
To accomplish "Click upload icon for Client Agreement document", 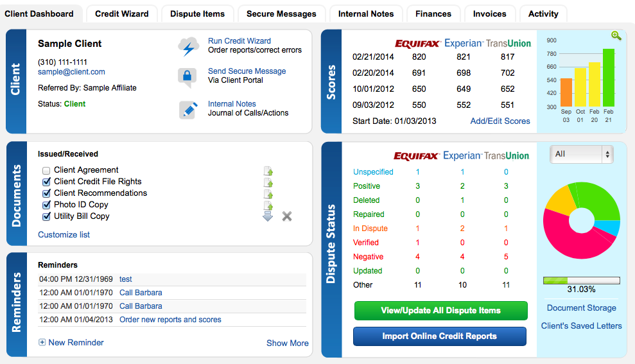I will tap(268, 171).
